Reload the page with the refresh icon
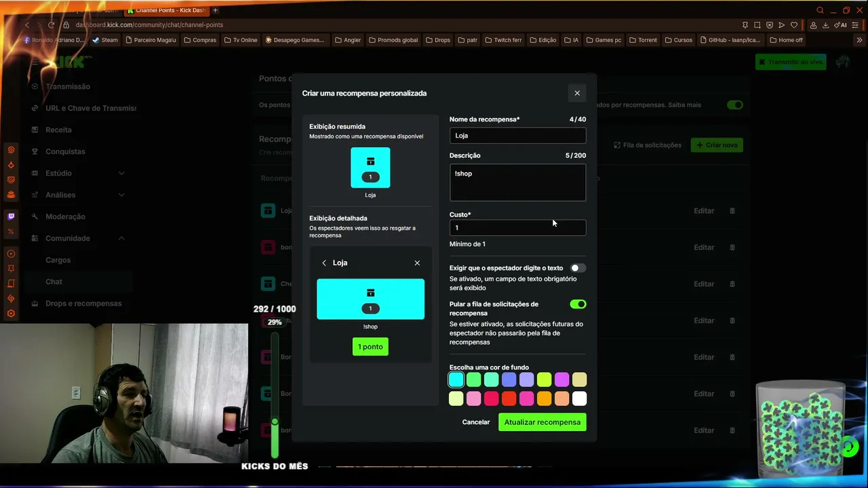868x488 pixels. 51,25
